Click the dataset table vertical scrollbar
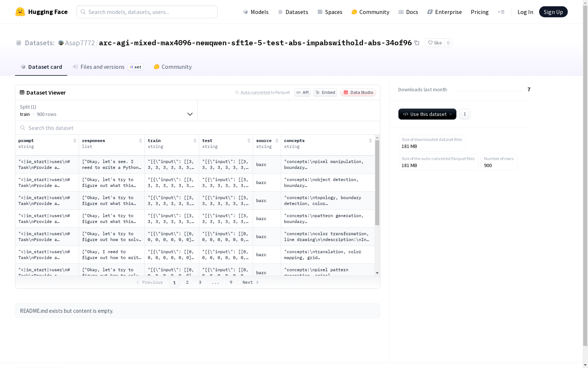588x368 pixels. (377, 183)
